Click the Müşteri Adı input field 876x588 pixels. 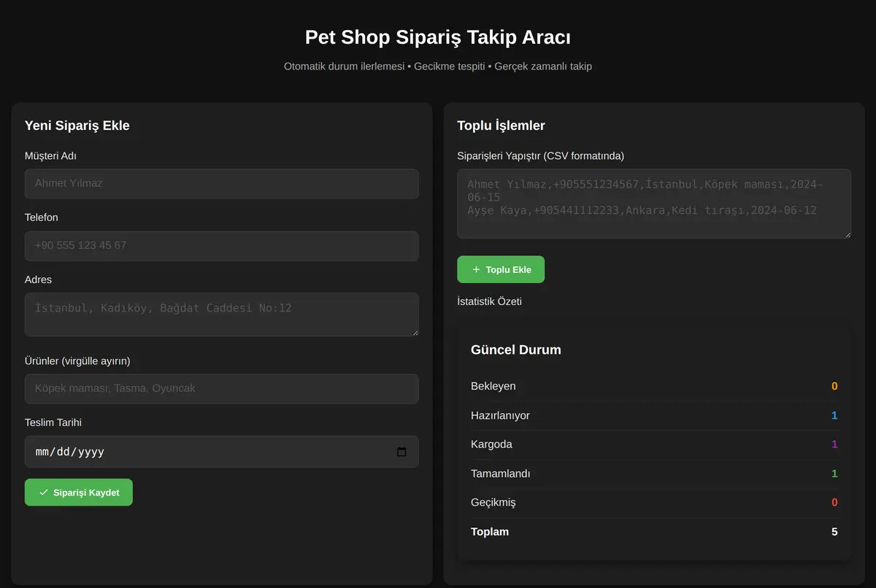coord(221,184)
